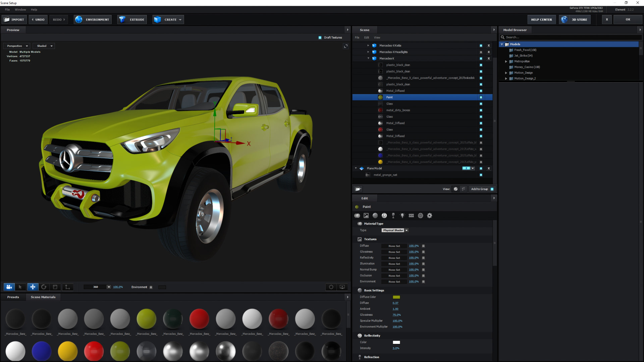The width and height of the screenshot is (644, 362).
Task: Open the Illumination lightbulb material tab
Action: (x=402, y=216)
